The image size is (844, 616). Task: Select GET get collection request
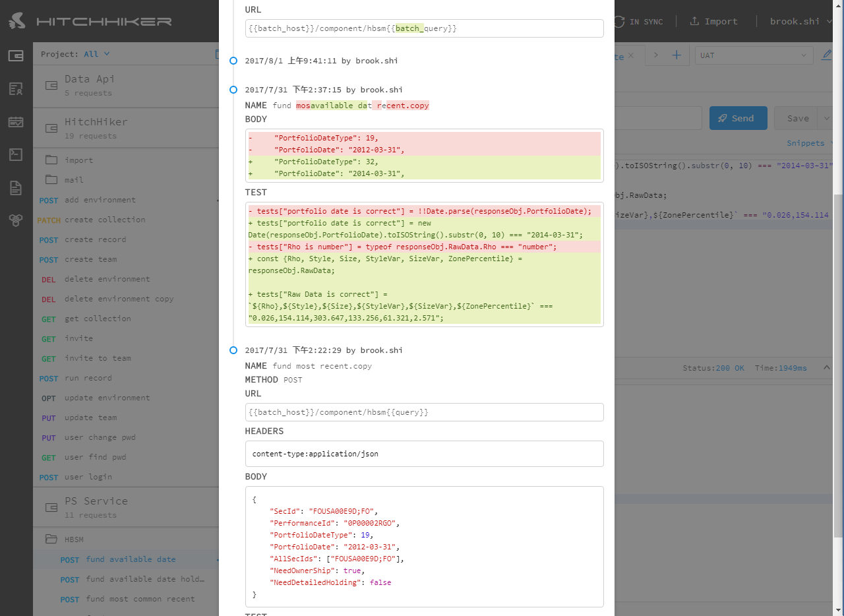(125, 319)
